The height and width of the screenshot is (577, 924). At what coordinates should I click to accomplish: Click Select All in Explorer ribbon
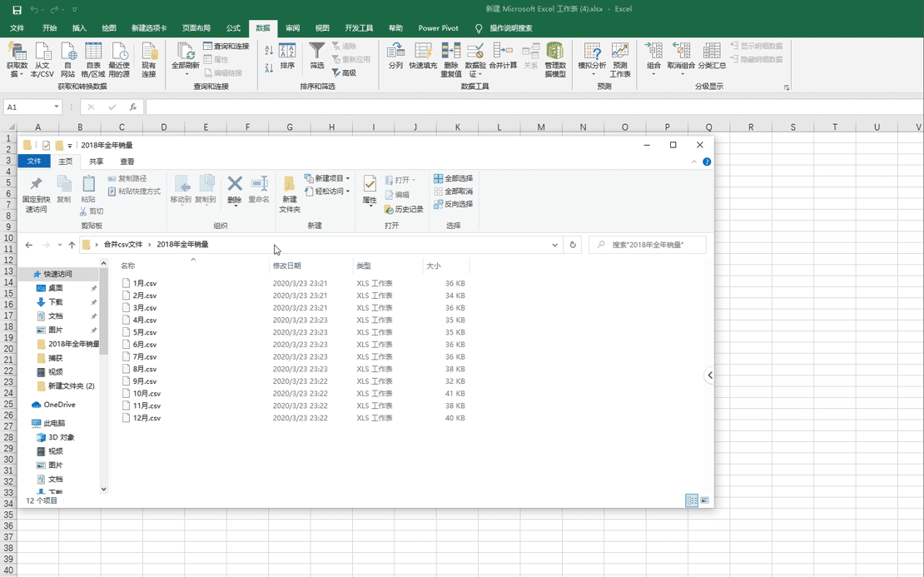453,178
